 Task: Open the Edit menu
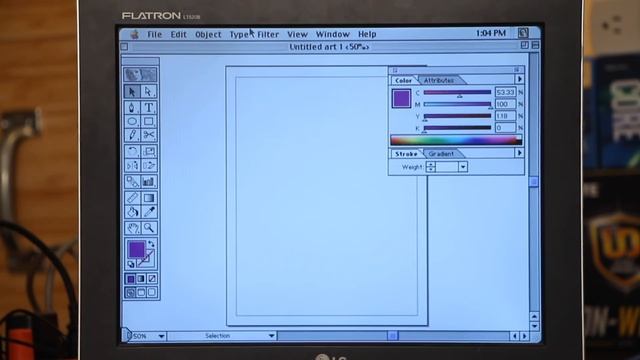178,34
